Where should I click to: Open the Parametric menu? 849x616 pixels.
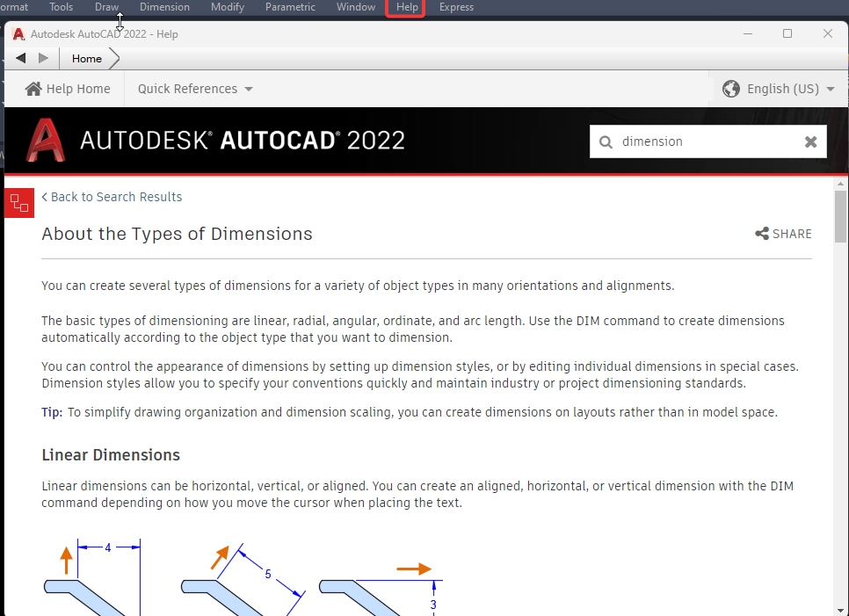click(290, 7)
